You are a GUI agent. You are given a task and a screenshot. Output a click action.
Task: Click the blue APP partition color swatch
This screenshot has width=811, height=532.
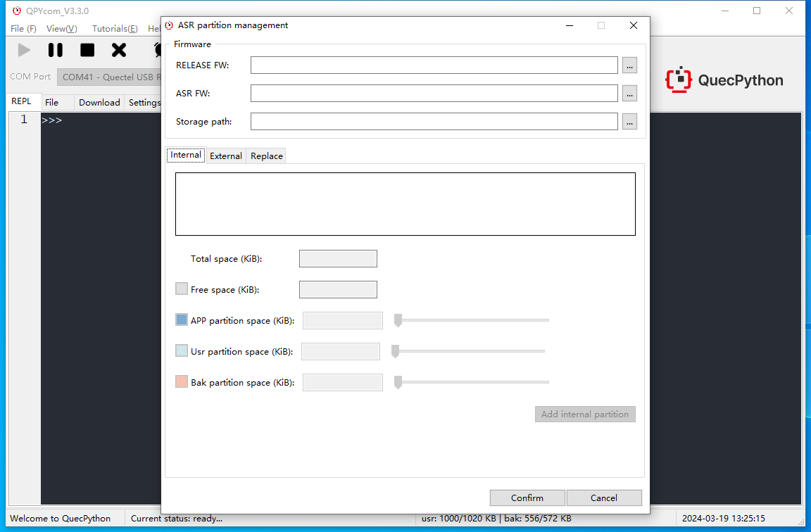182,319
